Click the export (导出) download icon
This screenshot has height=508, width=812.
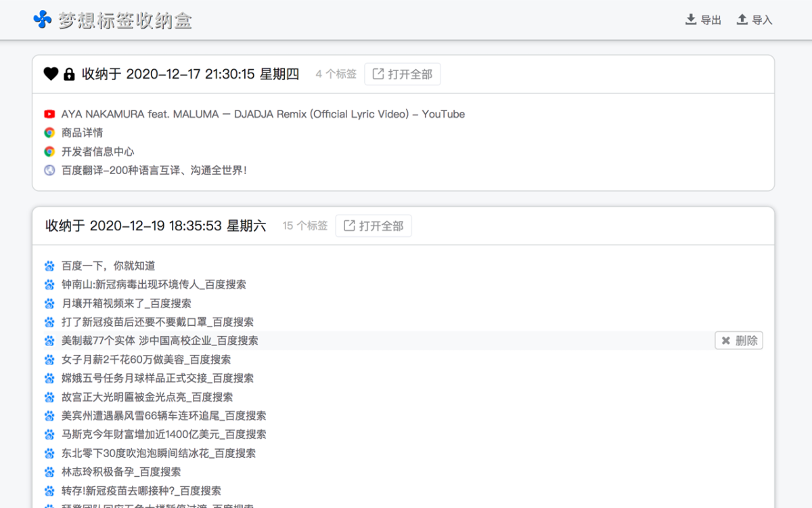(691, 20)
